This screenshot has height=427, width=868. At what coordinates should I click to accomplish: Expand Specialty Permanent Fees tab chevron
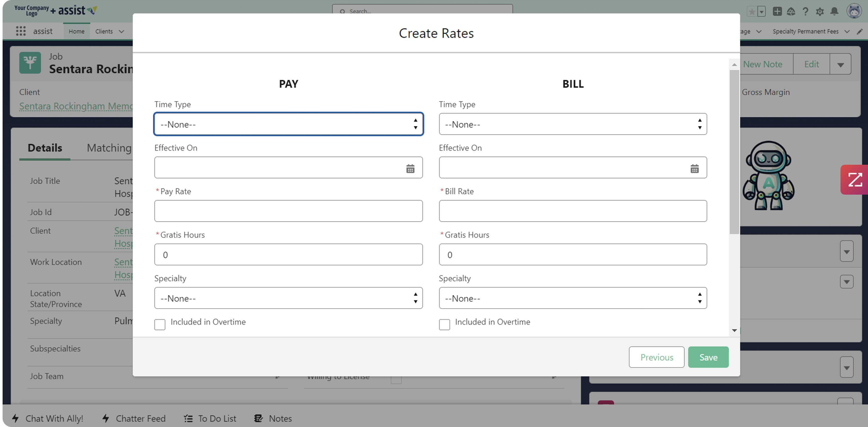tap(847, 31)
